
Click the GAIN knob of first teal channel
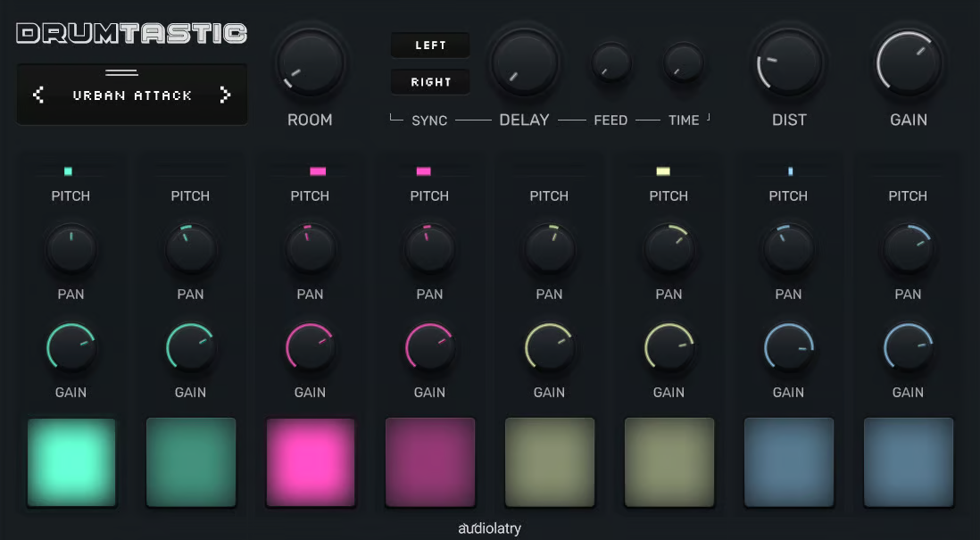coord(71,347)
